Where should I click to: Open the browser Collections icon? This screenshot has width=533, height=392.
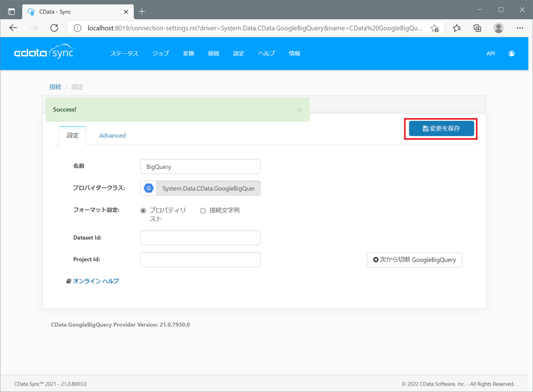(x=477, y=28)
